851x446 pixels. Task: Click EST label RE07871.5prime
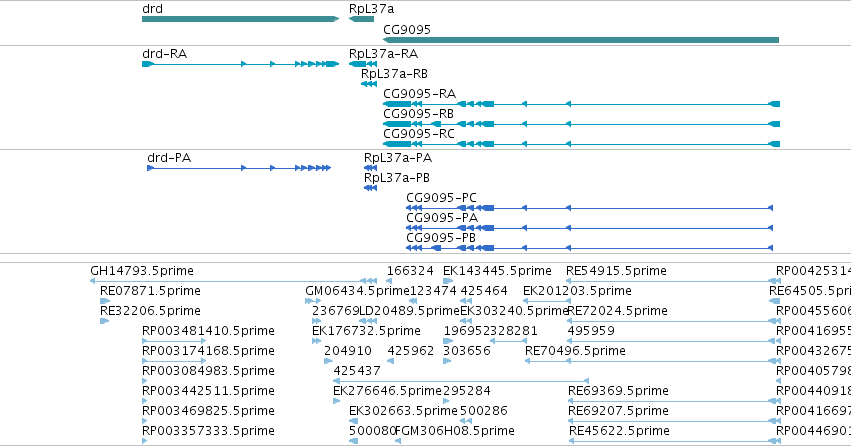(x=150, y=291)
